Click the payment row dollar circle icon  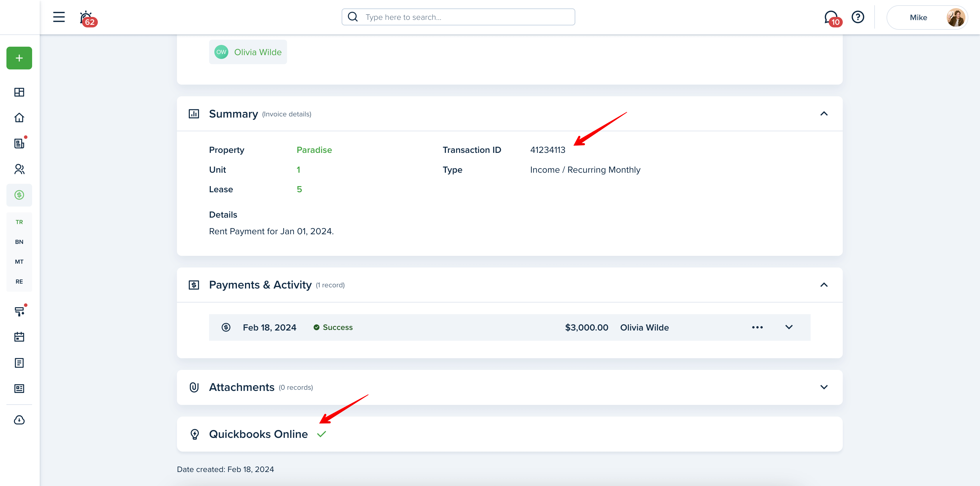coord(226,327)
